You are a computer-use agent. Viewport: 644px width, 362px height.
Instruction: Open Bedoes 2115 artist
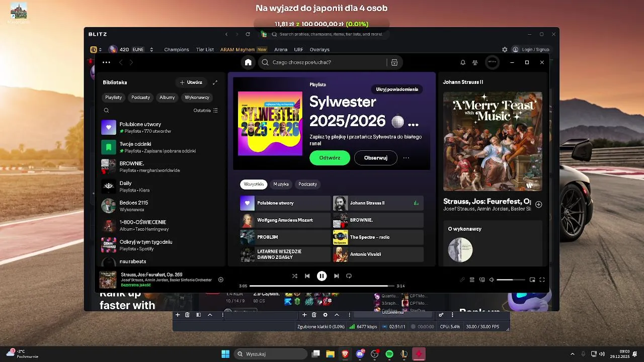[x=160, y=206]
